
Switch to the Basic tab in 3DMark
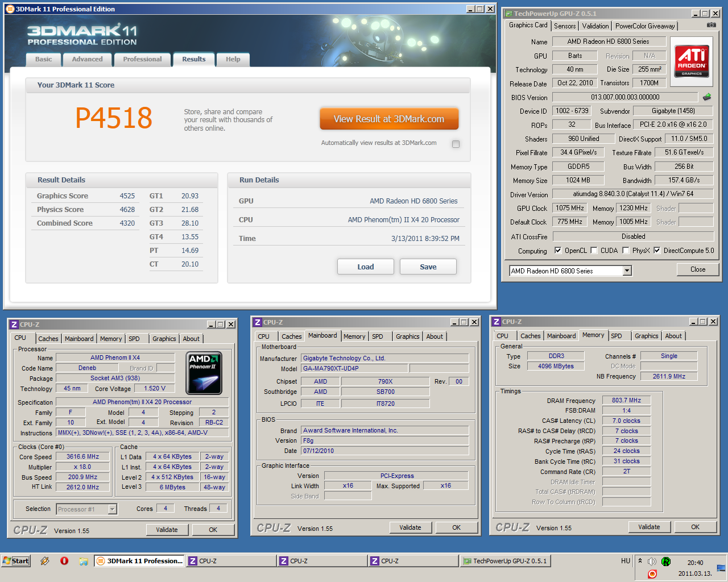pyautogui.click(x=44, y=59)
